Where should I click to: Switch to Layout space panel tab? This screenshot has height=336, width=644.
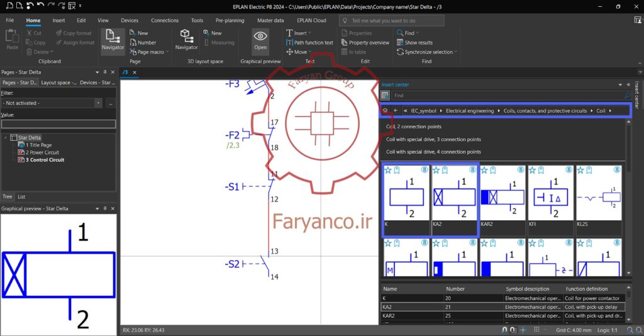58,82
